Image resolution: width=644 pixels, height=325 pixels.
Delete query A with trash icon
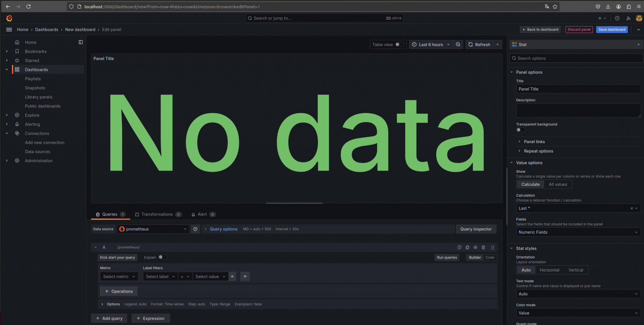pyautogui.click(x=483, y=247)
